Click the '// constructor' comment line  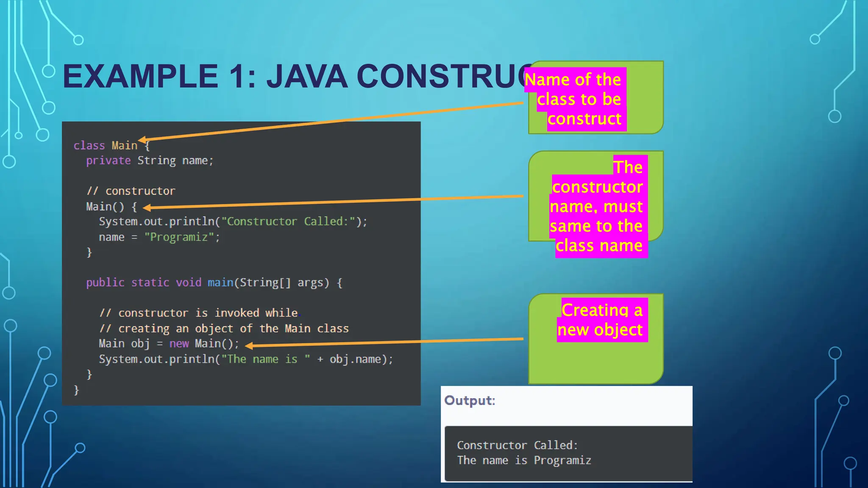click(131, 191)
